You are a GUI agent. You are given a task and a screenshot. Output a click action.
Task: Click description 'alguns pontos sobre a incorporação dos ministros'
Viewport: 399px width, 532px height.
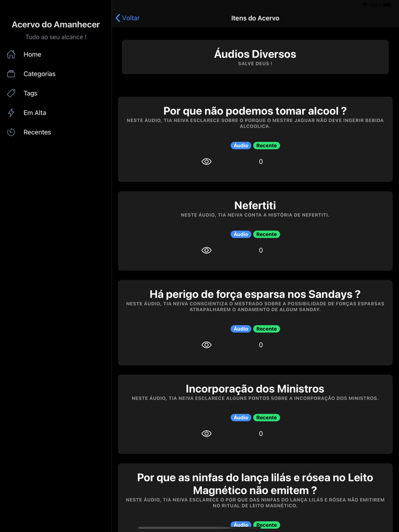pyautogui.click(x=255, y=398)
